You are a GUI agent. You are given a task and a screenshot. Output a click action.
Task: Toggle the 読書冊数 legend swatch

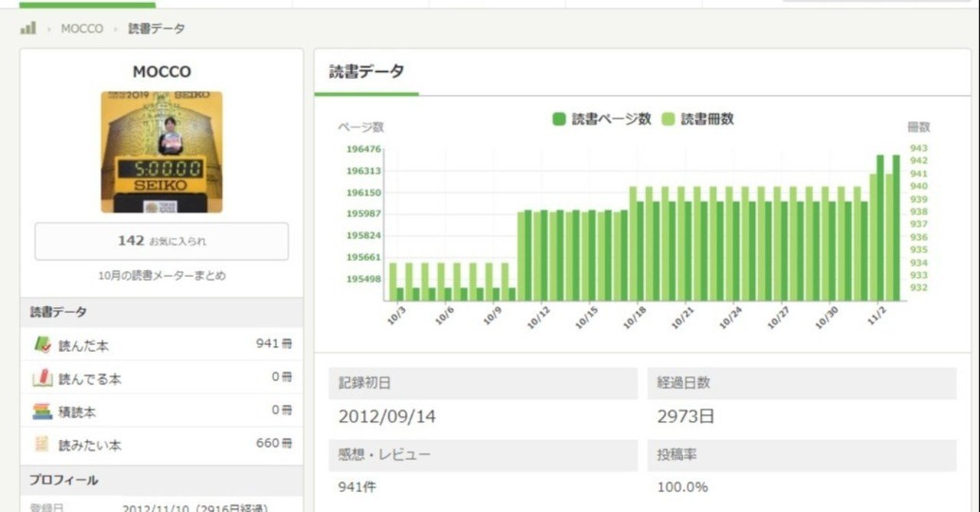click(x=668, y=119)
